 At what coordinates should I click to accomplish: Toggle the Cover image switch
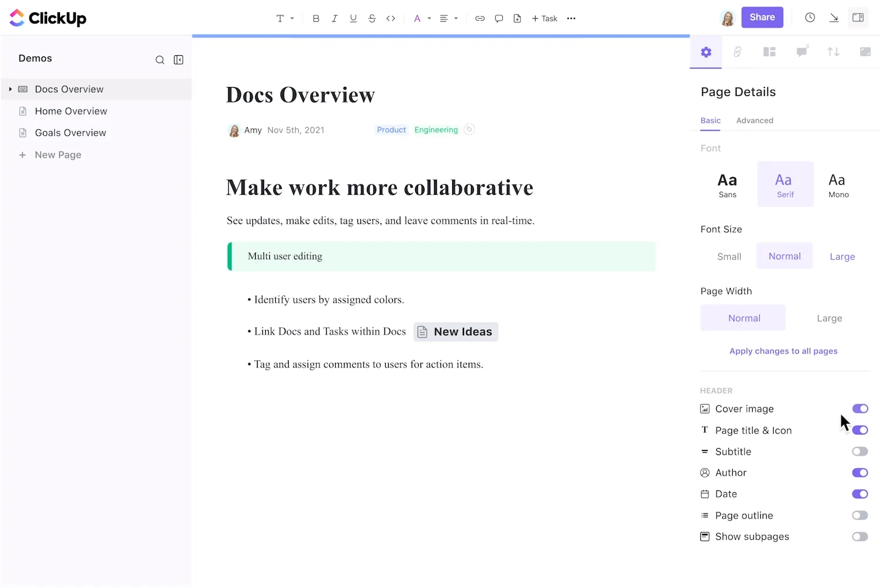coord(860,409)
